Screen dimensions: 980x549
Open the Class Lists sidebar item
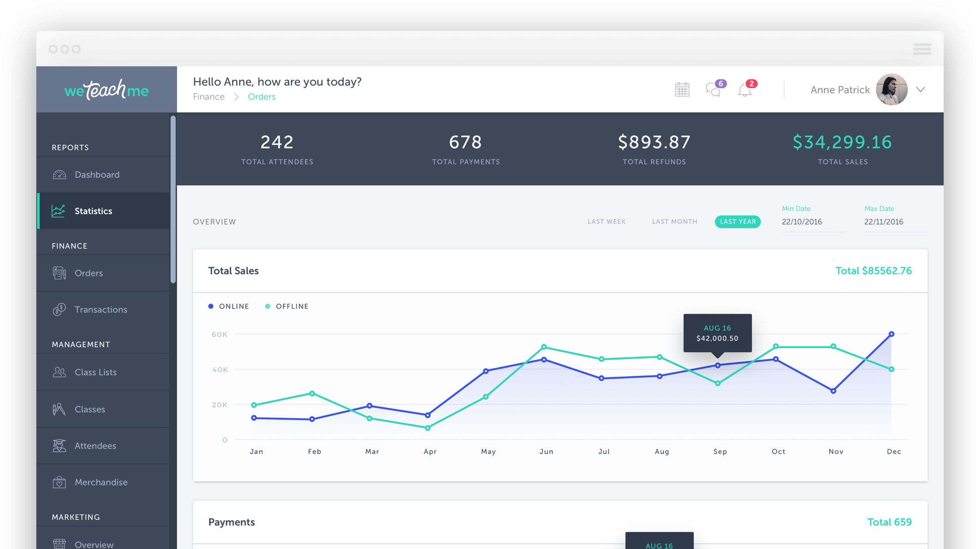pos(104,372)
